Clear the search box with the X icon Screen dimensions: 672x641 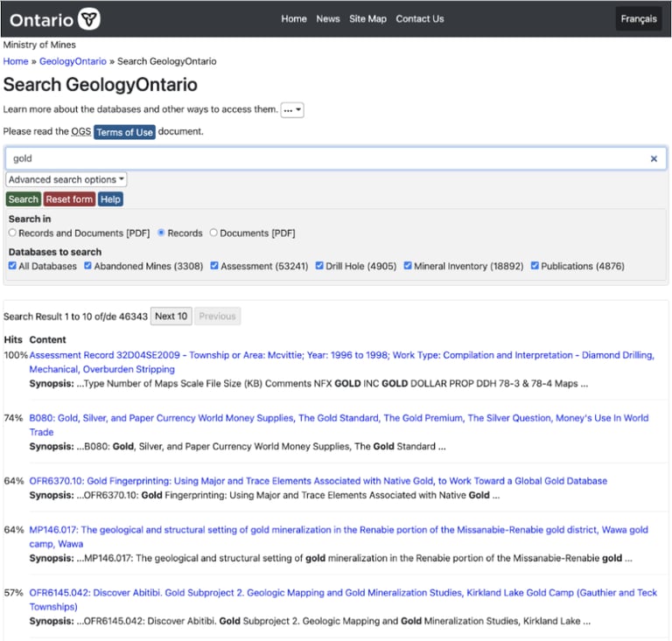654,159
